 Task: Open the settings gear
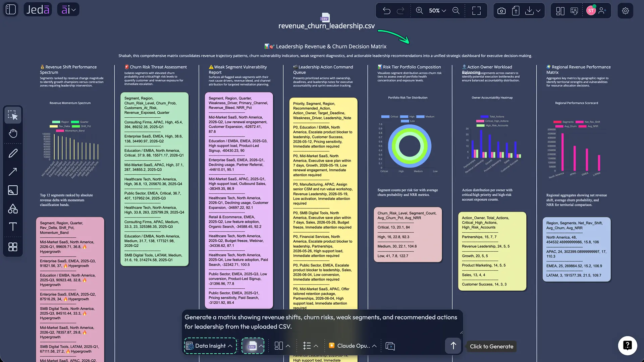point(625,11)
